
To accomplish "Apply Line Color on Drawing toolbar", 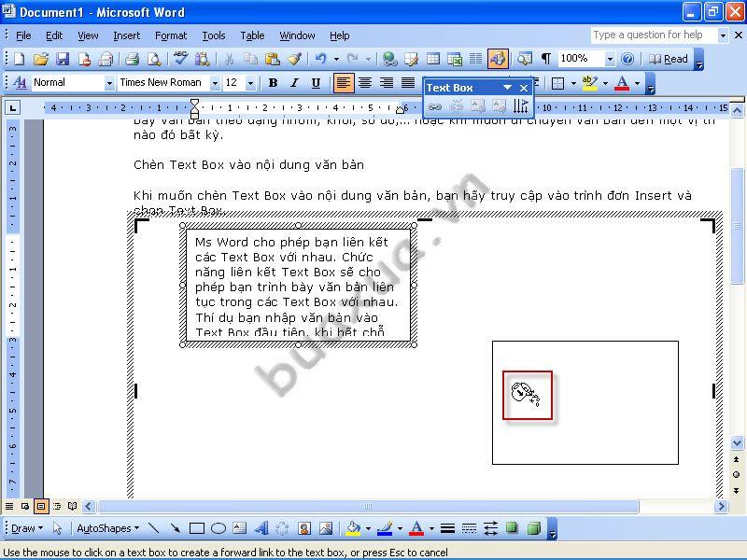I will 385,528.
